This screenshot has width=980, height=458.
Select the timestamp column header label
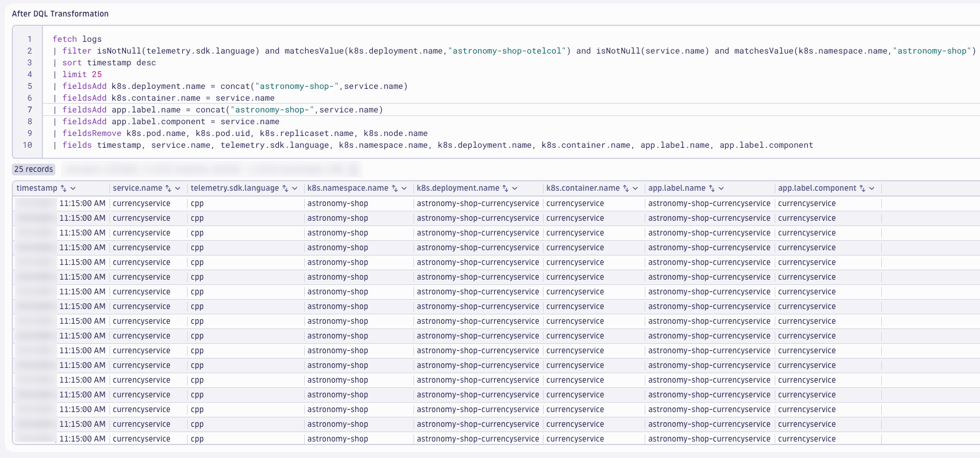37,188
